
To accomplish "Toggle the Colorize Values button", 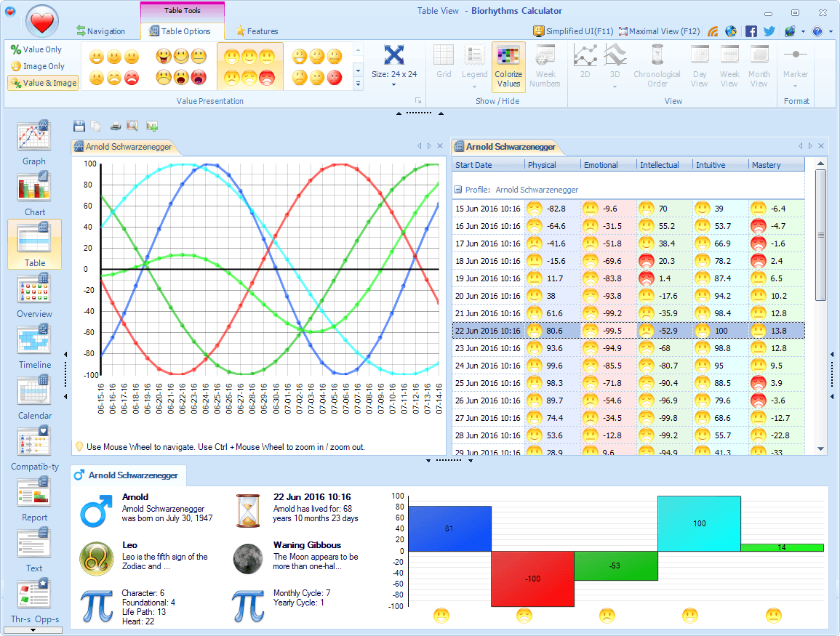I will pyautogui.click(x=508, y=67).
